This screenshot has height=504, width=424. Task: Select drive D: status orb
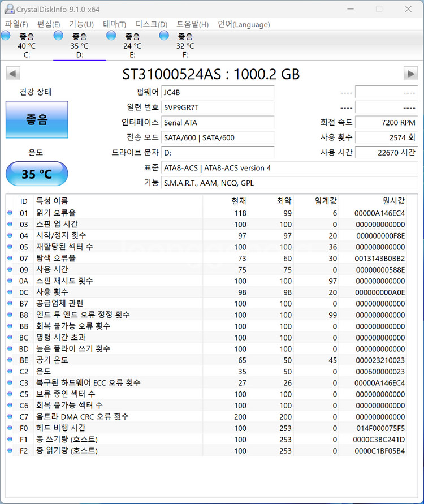[58, 36]
